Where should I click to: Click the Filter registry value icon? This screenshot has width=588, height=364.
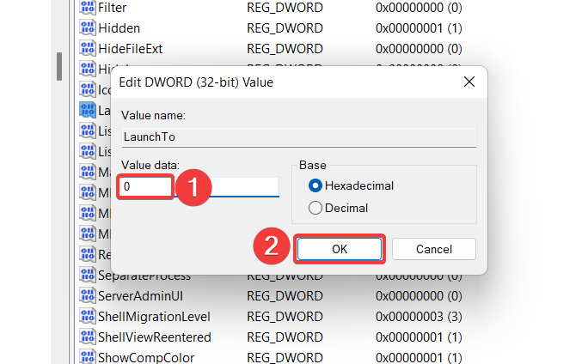point(88,7)
